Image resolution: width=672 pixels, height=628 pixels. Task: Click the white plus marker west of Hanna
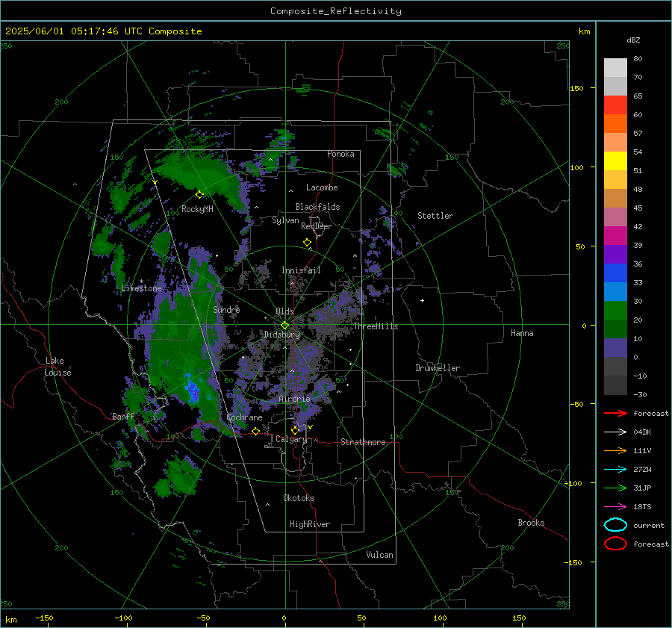[422, 300]
